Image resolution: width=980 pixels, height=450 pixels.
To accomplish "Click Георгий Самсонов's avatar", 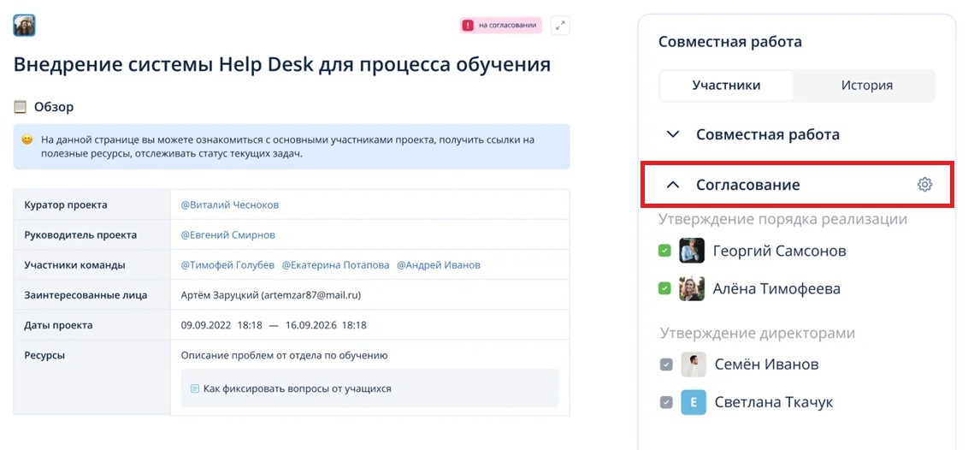I will tap(692, 251).
